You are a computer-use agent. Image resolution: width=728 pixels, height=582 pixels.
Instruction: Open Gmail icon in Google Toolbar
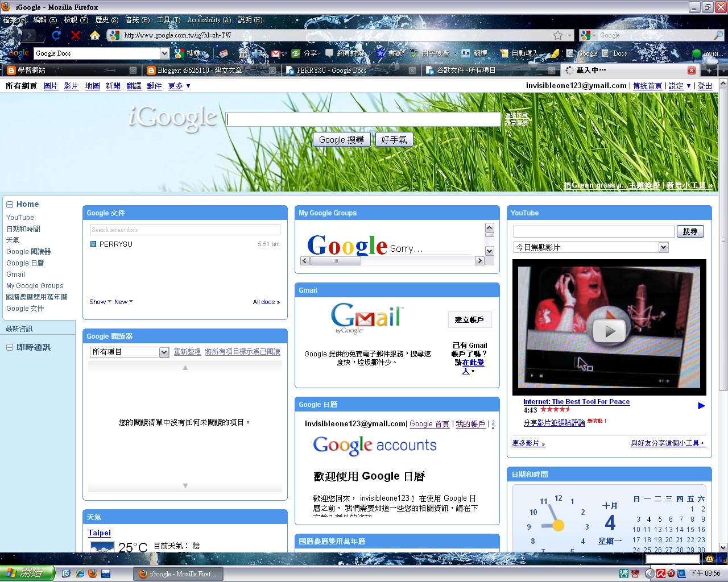tap(276, 53)
